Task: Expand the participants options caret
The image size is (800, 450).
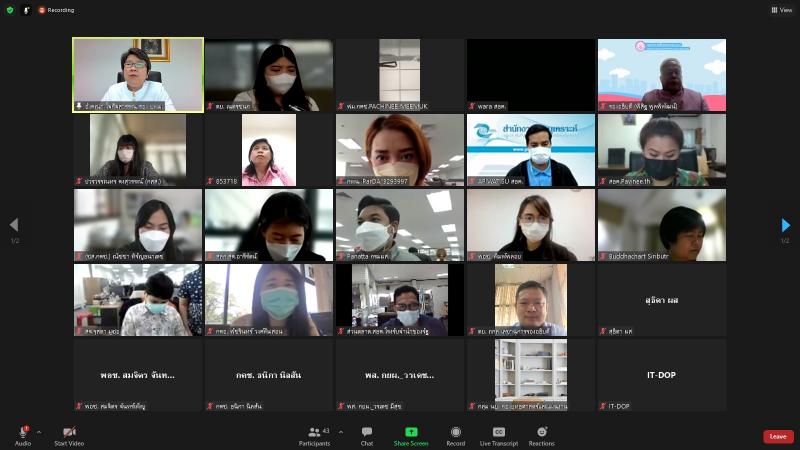Action: [x=341, y=433]
